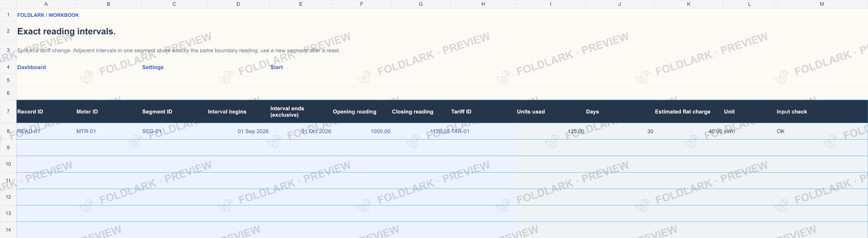Viewport: 868px width, 238px height.
Task: Click the Days header cell
Action: pyautogui.click(x=620, y=112)
